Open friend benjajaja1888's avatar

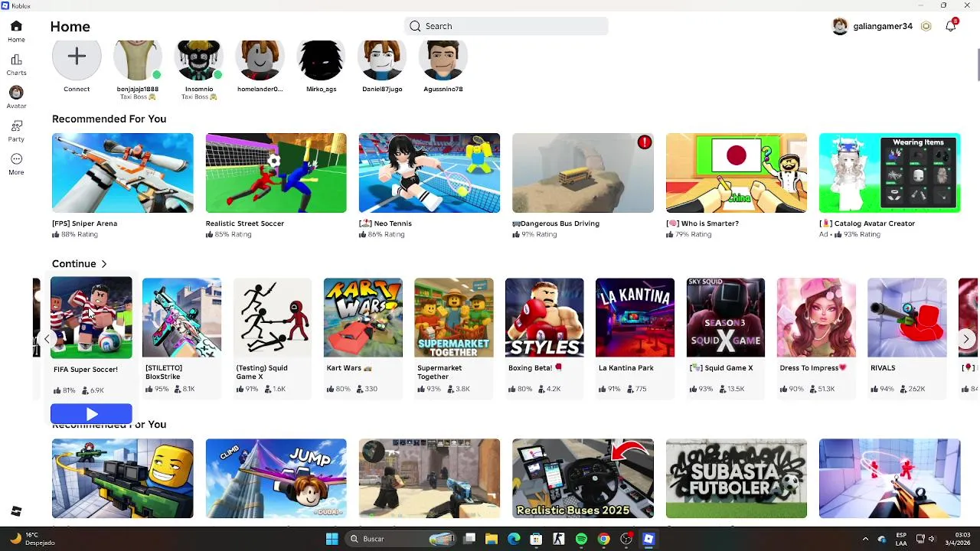(138, 60)
